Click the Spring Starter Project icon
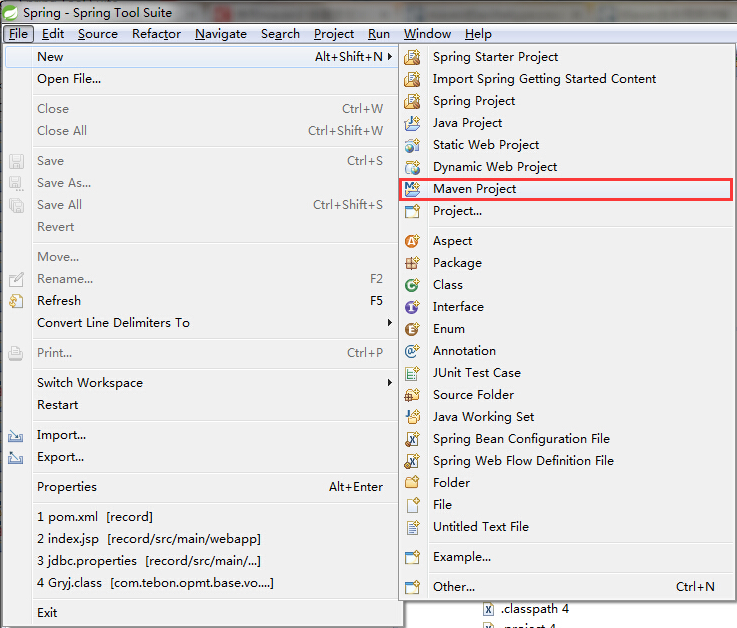Viewport: 737px width, 628px height. (x=412, y=57)
